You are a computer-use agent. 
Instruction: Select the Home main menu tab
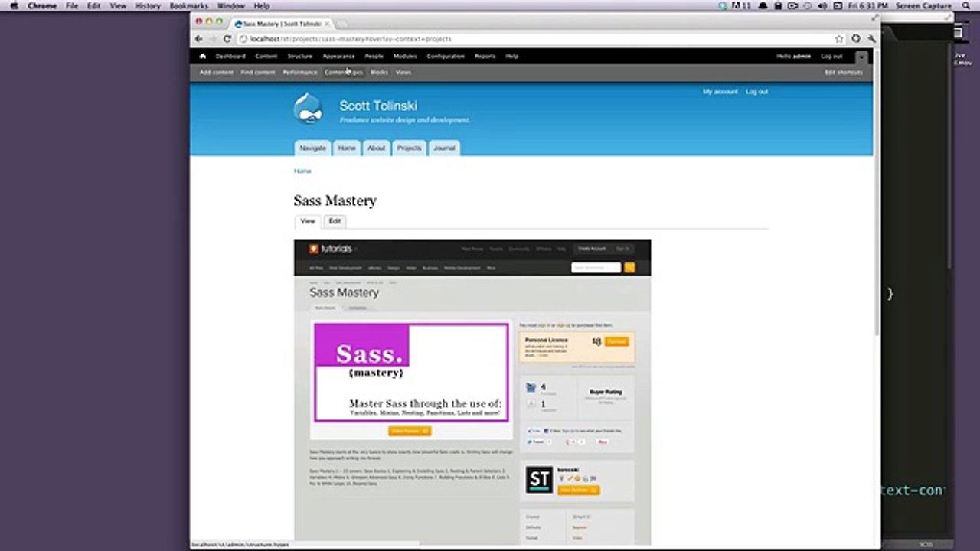click(347, 148)
